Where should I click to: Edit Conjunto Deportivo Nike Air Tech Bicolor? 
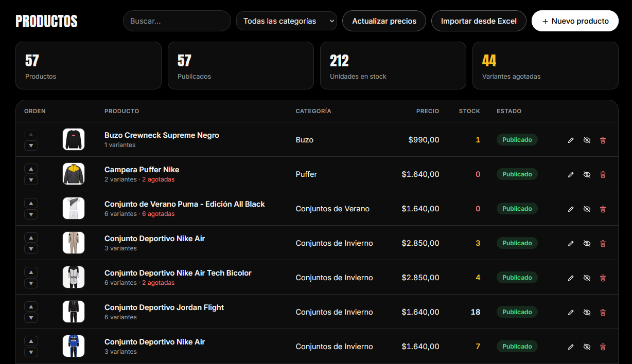571,278
